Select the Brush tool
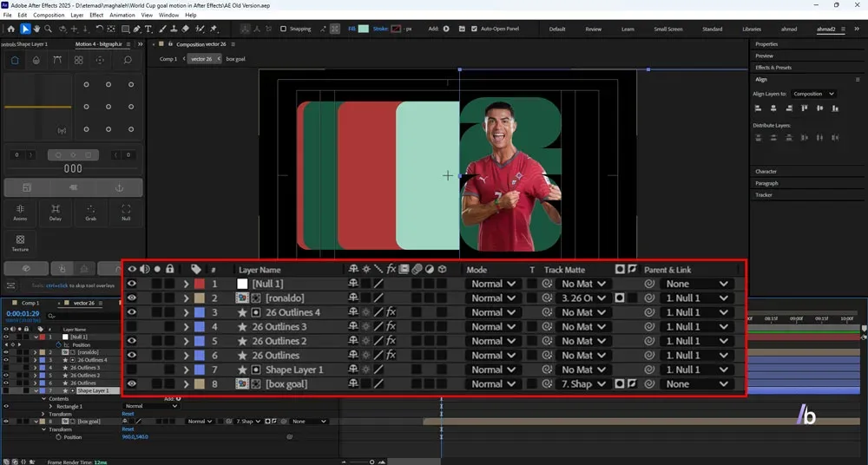 point(163,29)
